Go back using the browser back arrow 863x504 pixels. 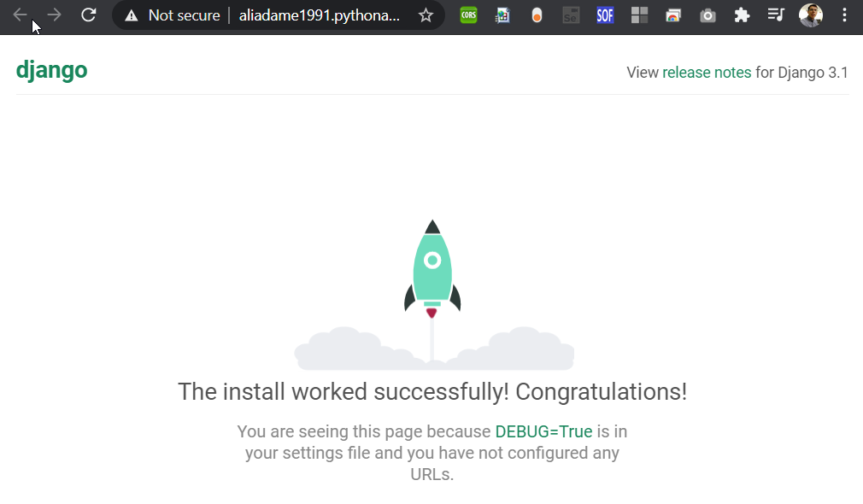(x=20, y=15)
